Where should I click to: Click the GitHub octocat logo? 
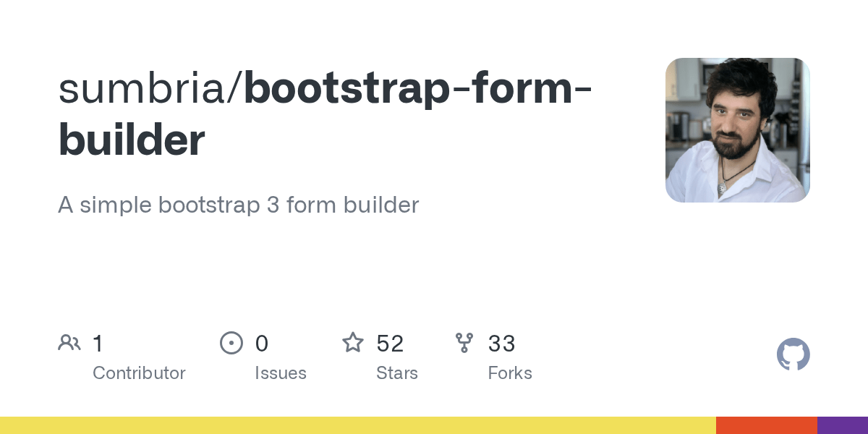tap(793, 354)
